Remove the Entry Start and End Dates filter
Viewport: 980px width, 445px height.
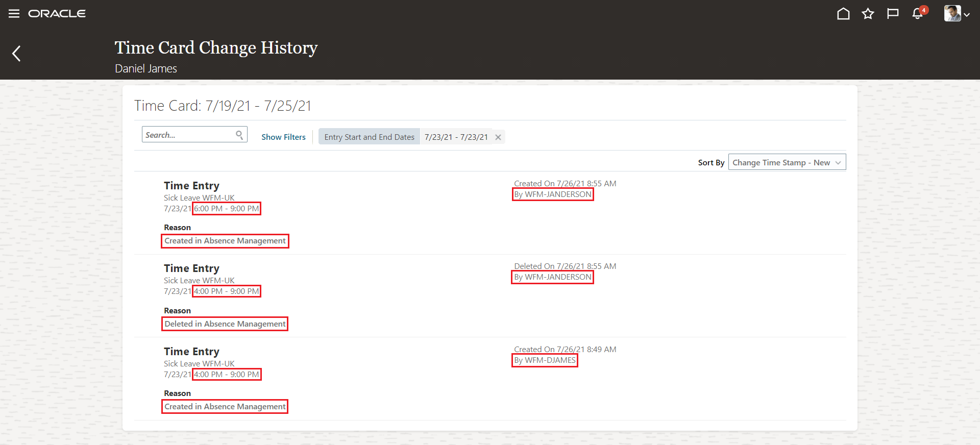(x=498, y=137)
